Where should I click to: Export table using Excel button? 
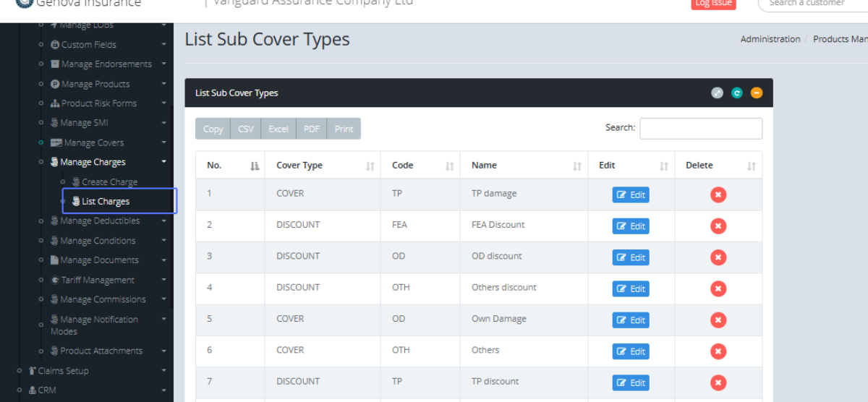278,129
